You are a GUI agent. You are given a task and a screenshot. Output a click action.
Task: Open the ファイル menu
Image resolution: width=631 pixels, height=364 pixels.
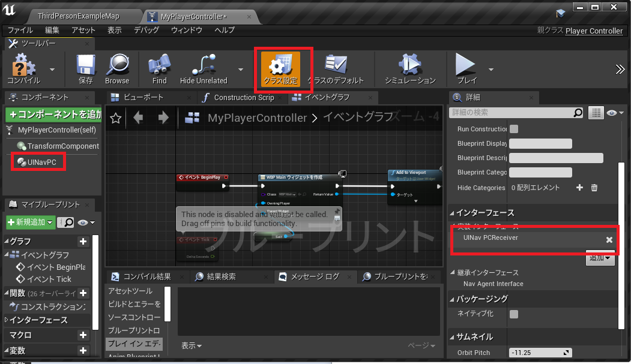pos(20,30)
